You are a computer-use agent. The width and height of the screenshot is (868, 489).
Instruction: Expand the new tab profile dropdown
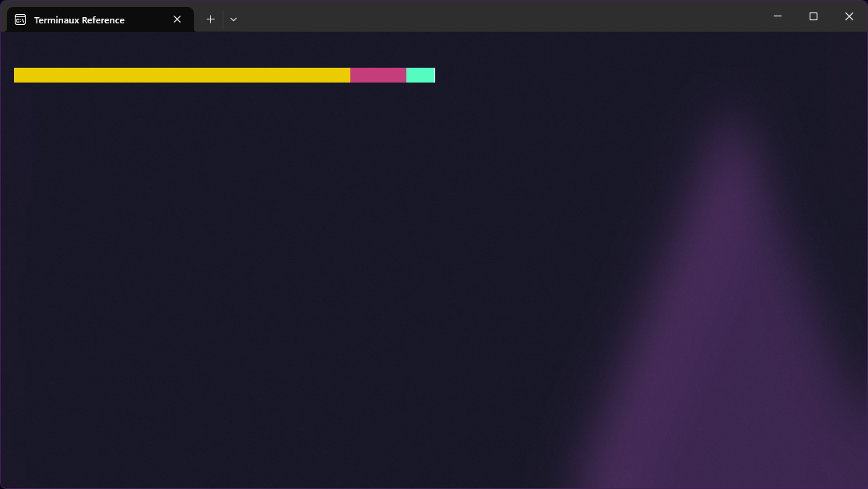[x=234, y=19]
